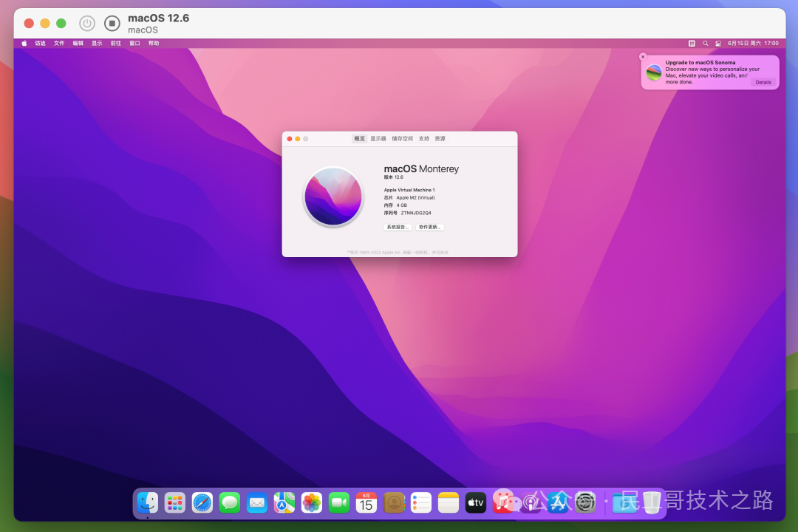Open the 帮助 menu
This screenshot has height=532, width=798.
click(154, 44)
